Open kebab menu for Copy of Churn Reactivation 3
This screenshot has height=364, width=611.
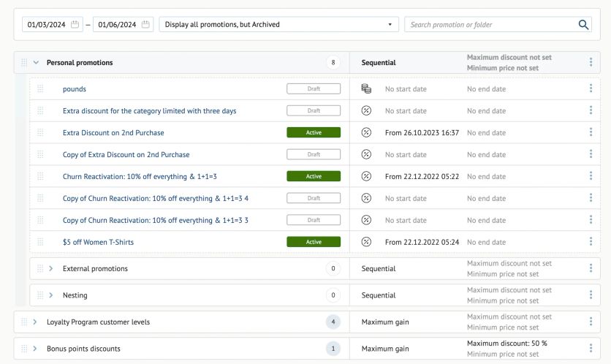click(591, 219)
